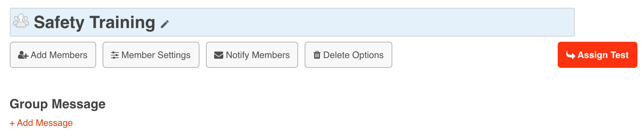Select the Delete Options text label
This screenshot has width=644, height=137.
pyautogui.click(x=353, y=55)
